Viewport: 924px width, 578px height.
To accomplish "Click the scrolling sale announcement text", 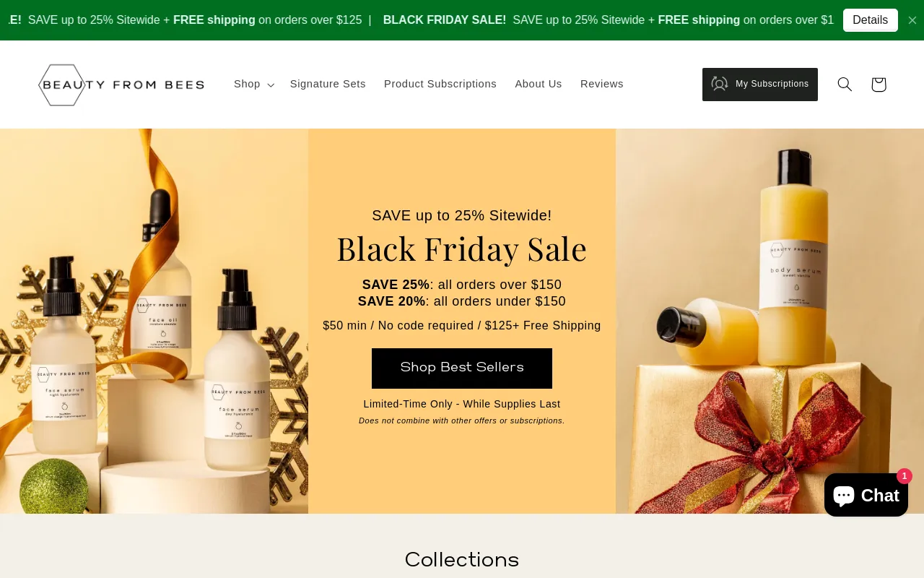I will [419, 20].
